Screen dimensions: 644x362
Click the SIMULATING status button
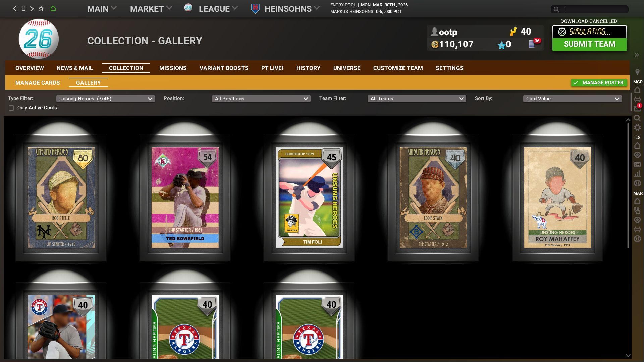coord(589,32)
